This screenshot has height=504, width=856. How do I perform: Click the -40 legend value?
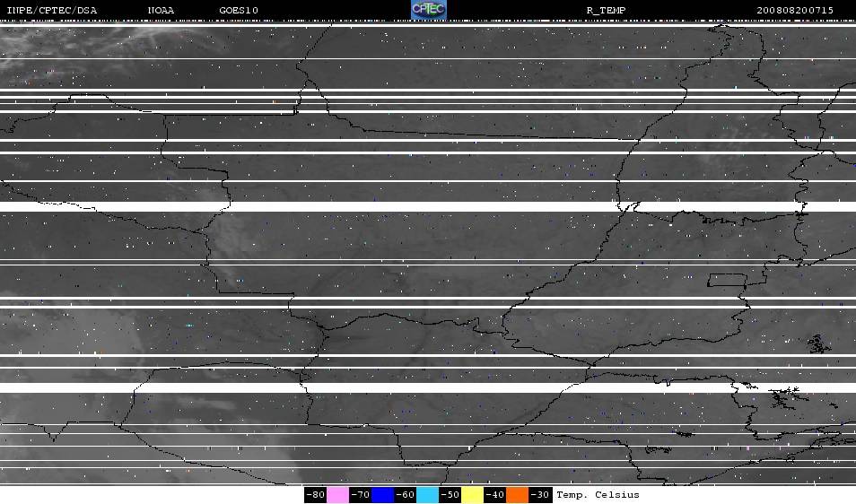click(x=494, y=495)
